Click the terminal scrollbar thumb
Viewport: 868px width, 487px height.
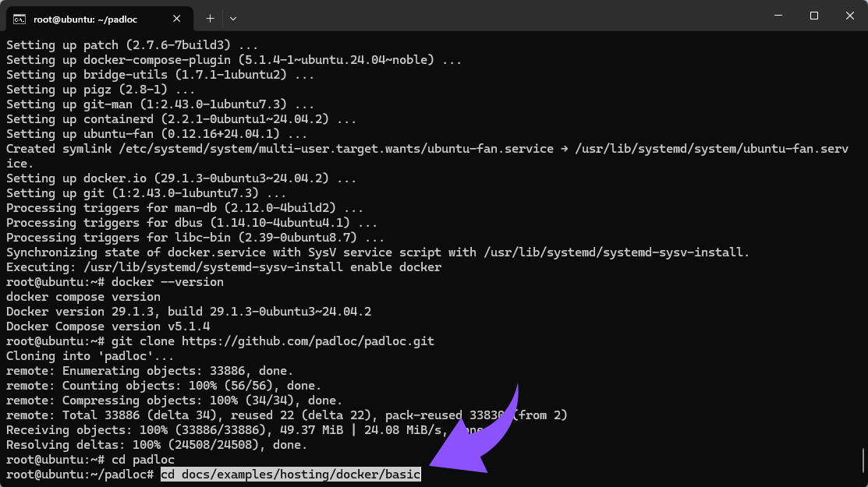[863, 460]
